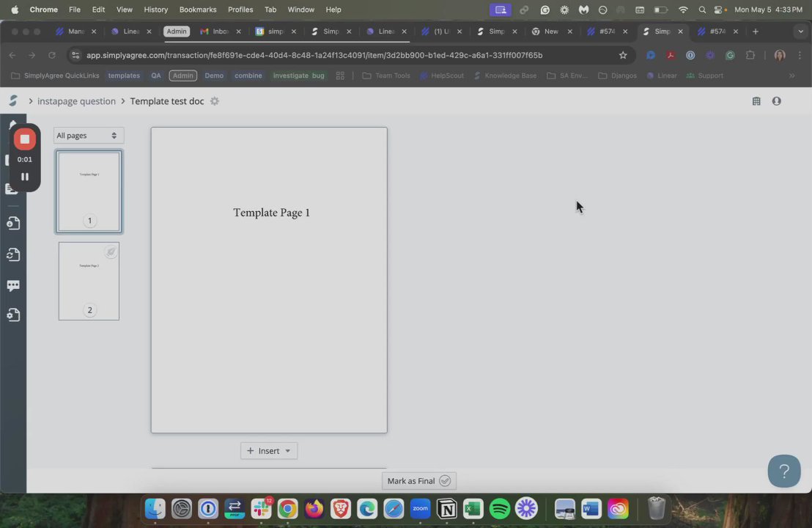Image resolution: width=812 pixels, height=528 pixels.
Task: Stop the screen recording
Action: coord(24,139)
